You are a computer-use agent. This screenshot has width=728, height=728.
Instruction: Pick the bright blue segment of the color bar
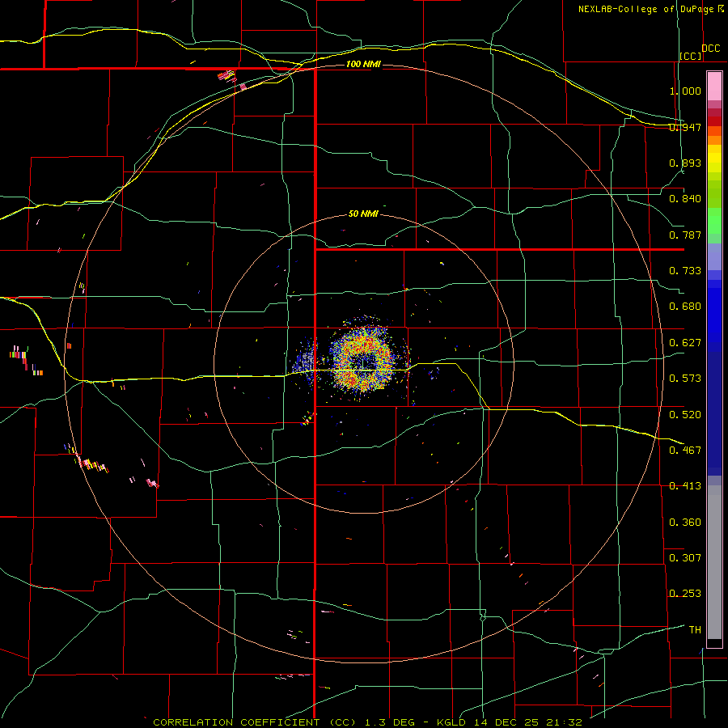[714, 315]
